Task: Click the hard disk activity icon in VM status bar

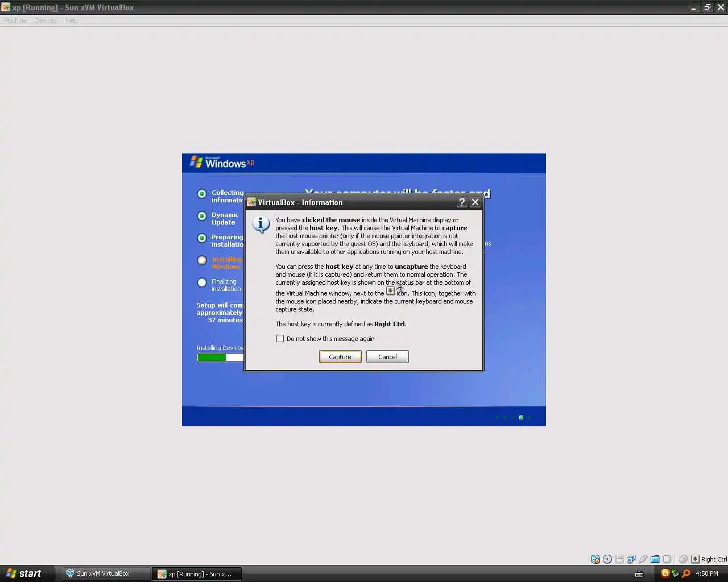Action: point(595,559)
